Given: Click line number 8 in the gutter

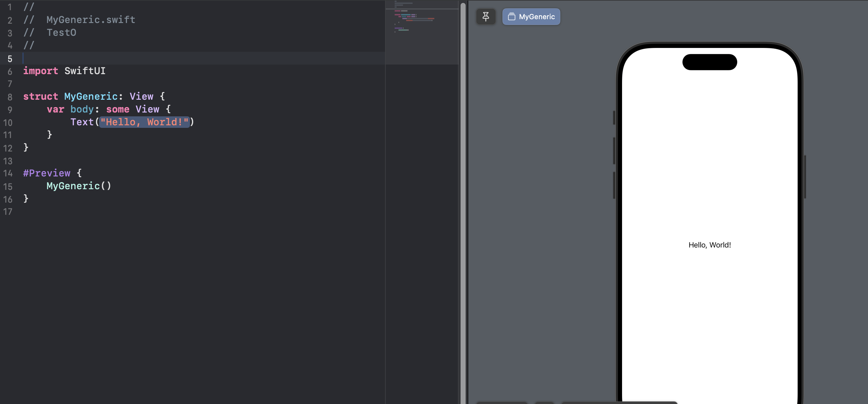Looking at the screenshot, I should (10, 97).
